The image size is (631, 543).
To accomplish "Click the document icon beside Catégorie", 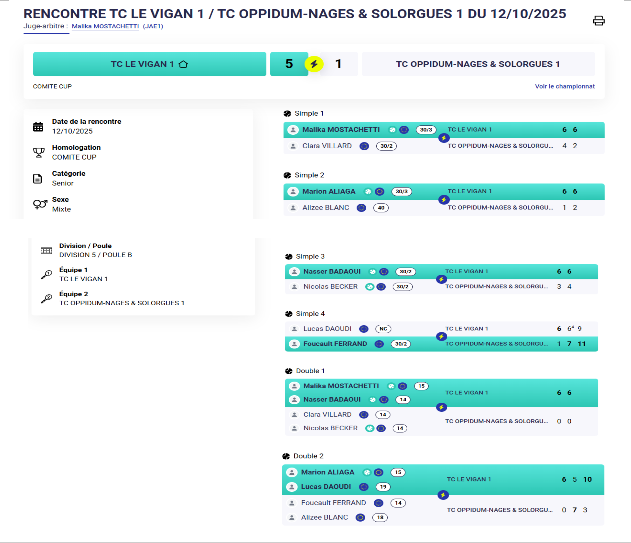I will (x=38, y=177).
